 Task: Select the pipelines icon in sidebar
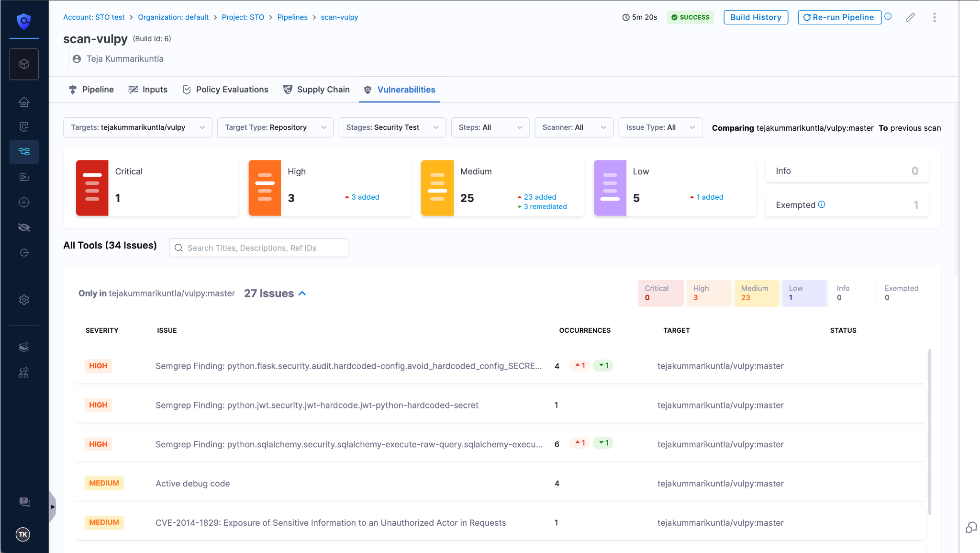pos(24,152)
